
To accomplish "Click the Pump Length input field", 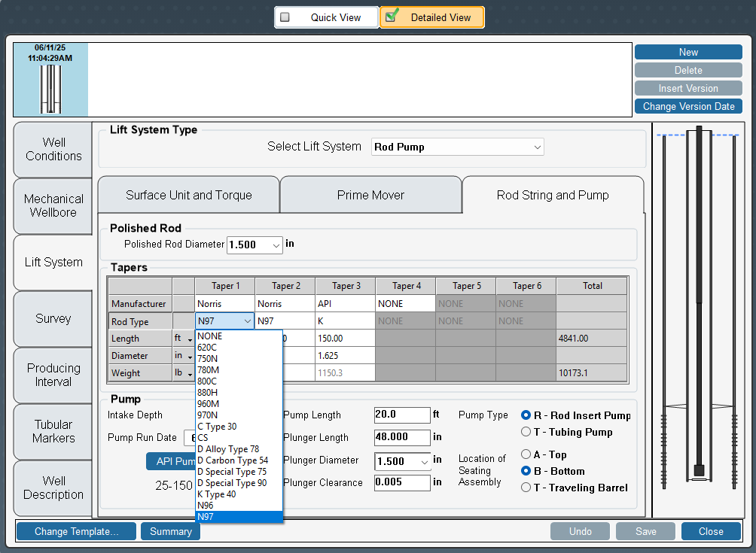I will 401,415.
